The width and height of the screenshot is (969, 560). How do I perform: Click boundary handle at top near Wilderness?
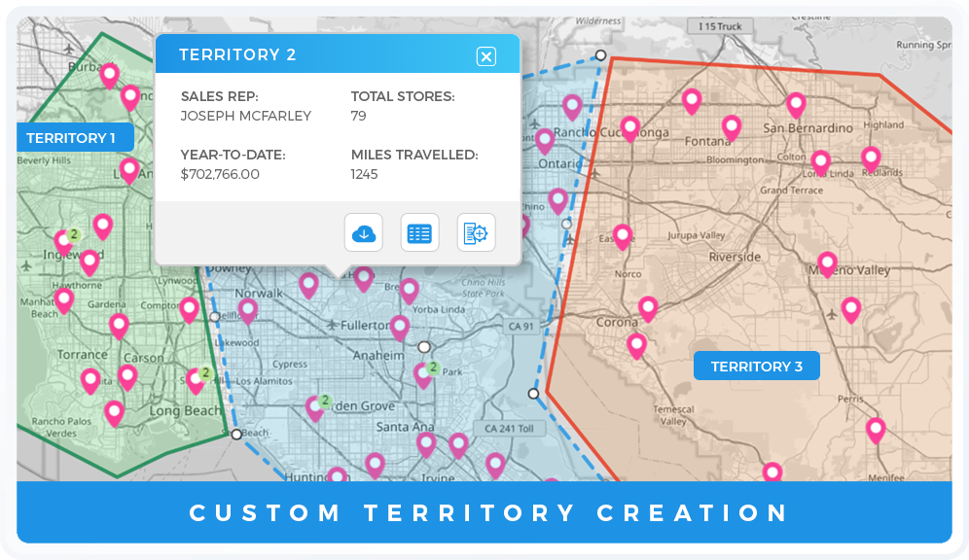pyautogui.click(x=601, y=55)
